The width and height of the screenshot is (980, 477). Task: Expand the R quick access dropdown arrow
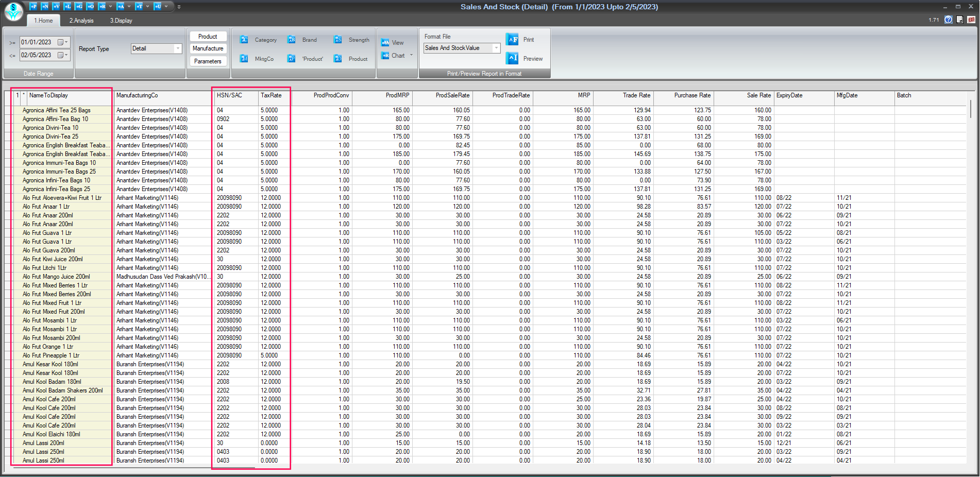pos(110,6)
